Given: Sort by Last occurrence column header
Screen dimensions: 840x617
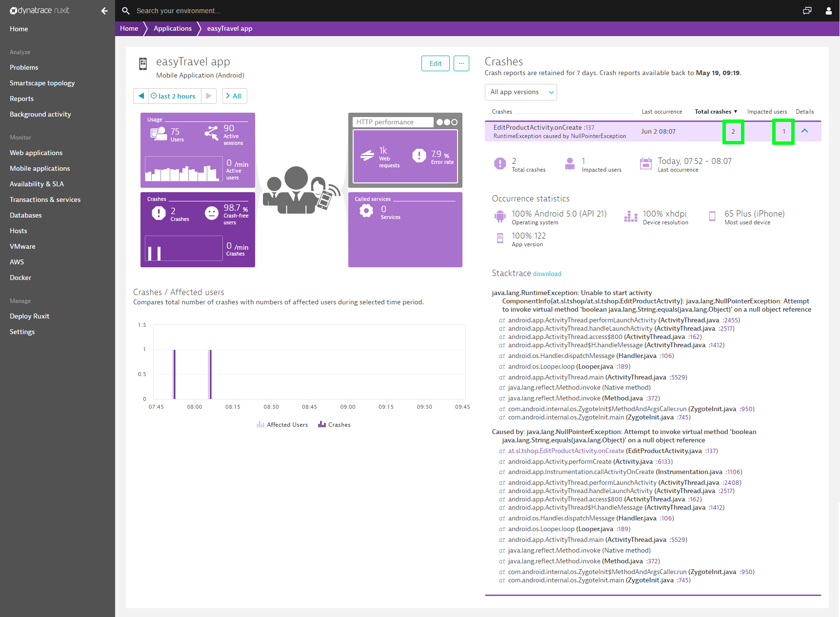Looking at the screenshot, I should pos(661,112).
